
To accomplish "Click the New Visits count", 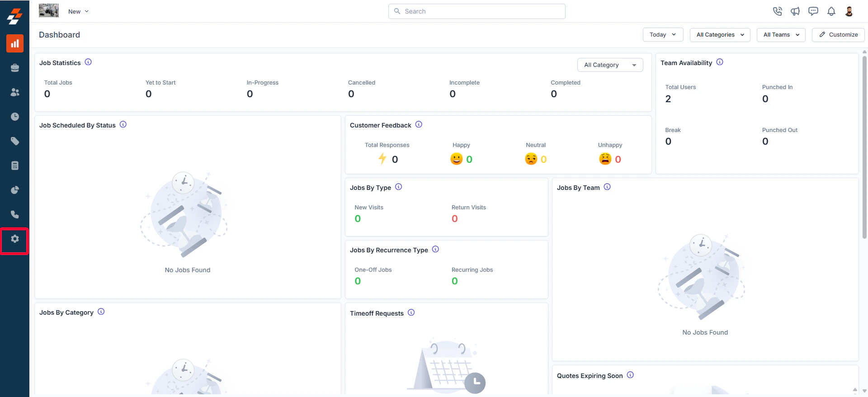I will coord(358,219).
